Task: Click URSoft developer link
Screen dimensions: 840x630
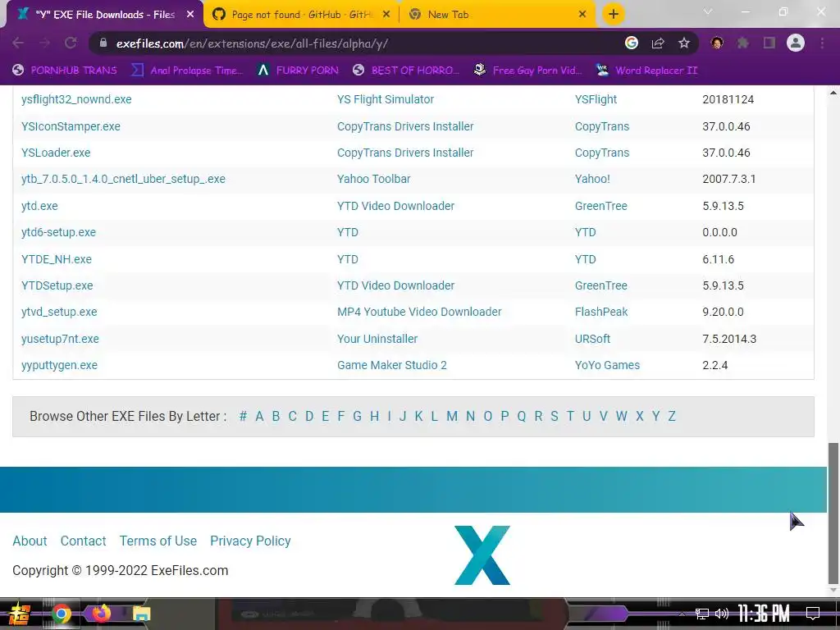Action: (x=592, y=339)
